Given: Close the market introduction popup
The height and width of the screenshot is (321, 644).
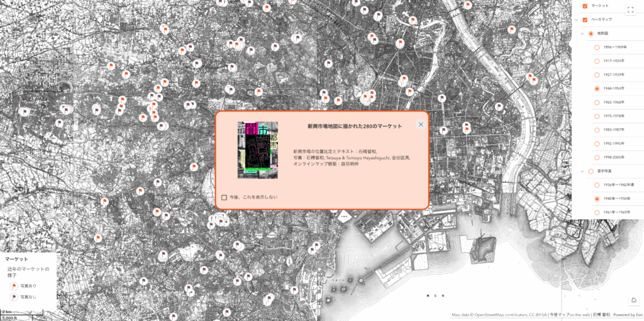Looking at the screenshot, I should (x=421, y=125).
